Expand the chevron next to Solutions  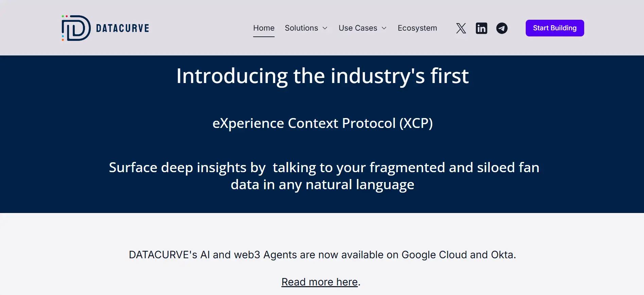(x=325, y=28)
